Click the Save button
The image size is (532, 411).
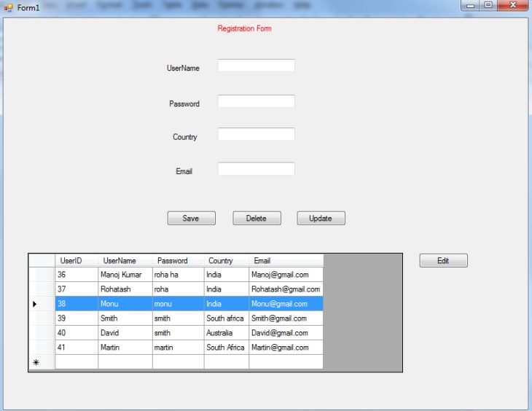[x=192, y=218]
